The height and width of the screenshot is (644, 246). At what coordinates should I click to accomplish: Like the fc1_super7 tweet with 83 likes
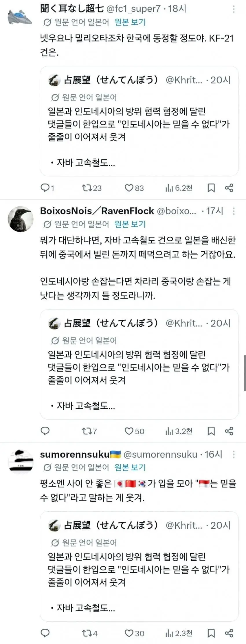tap(134, 188)
